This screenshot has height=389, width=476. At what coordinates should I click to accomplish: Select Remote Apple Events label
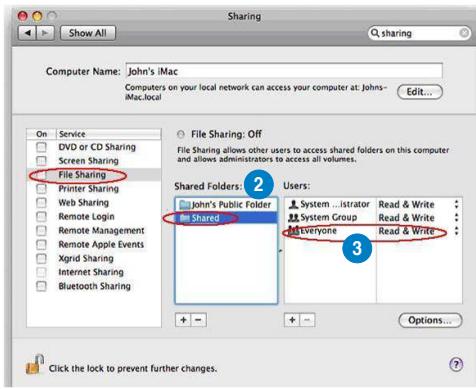101,244
